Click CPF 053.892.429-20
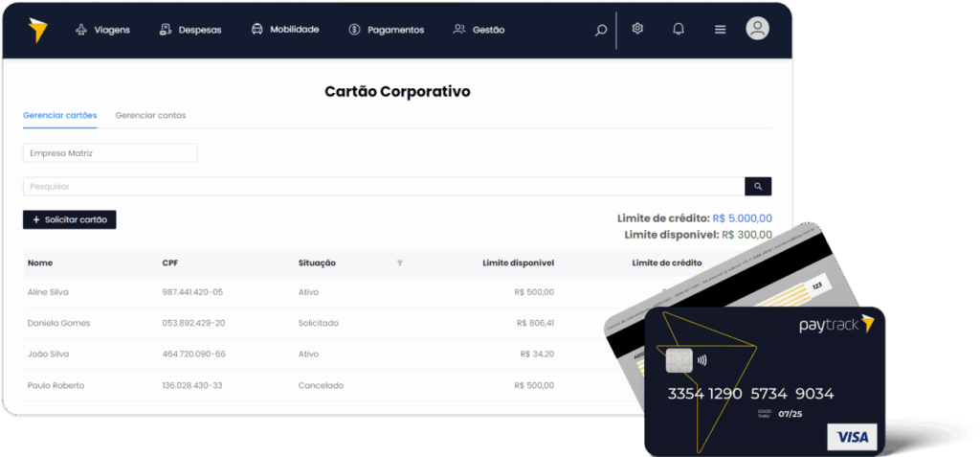Screen dimensions: 980x457 [x=193, y=323]
